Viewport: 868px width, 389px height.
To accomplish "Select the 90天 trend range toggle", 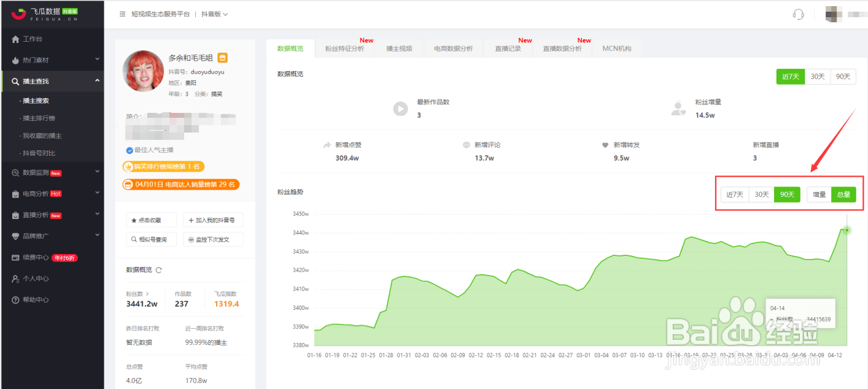I will 788,194.
